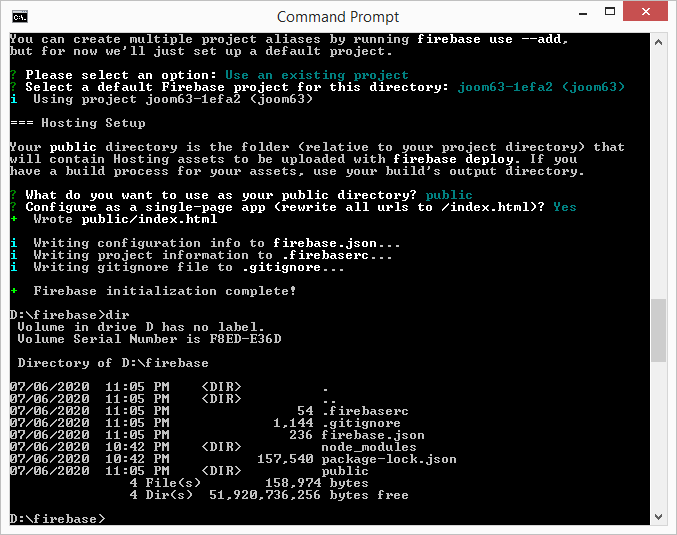Click the "=== Hosting Setup" heading line
This screenshot has height=535, width=677.
coord(77,123)
